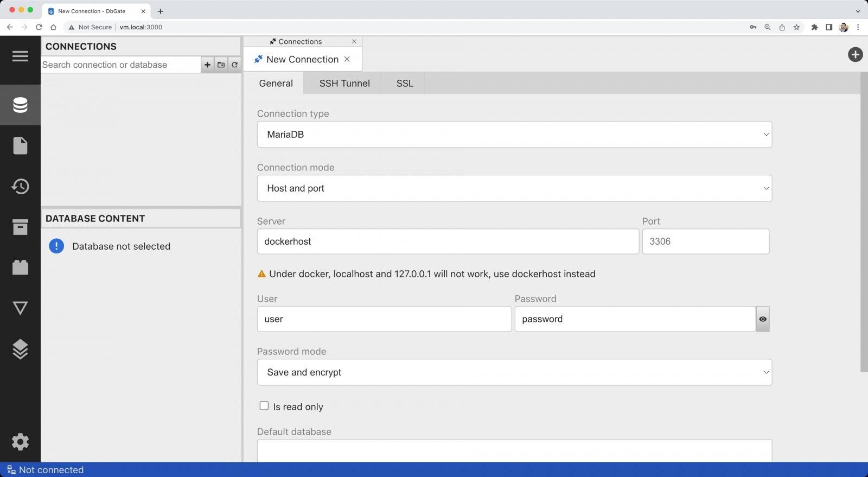Open the layers stack sidebar icon

click(20, 349)
